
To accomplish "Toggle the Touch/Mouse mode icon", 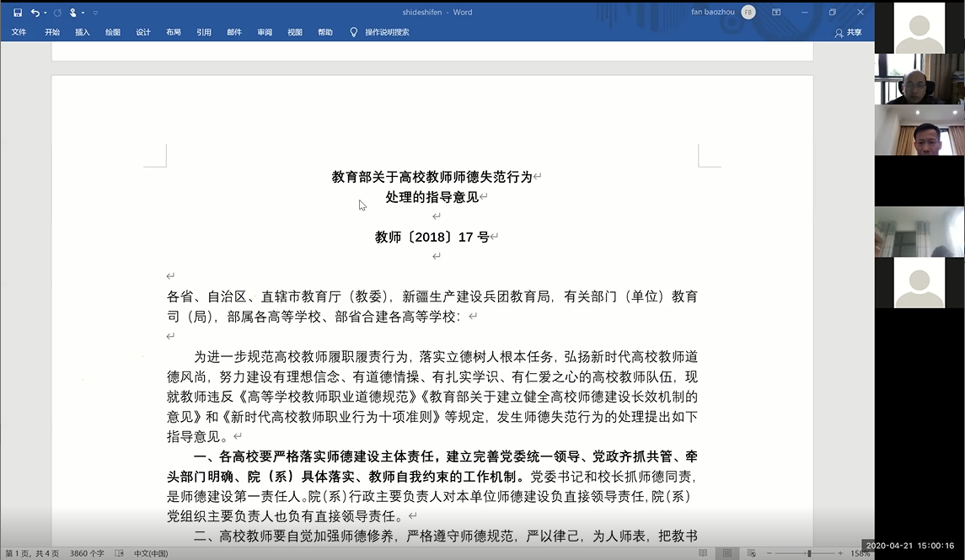I will (x=72, y=13).
